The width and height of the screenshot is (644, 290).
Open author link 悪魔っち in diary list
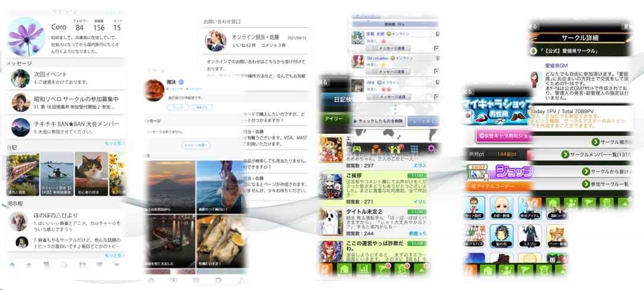[418, 233]
